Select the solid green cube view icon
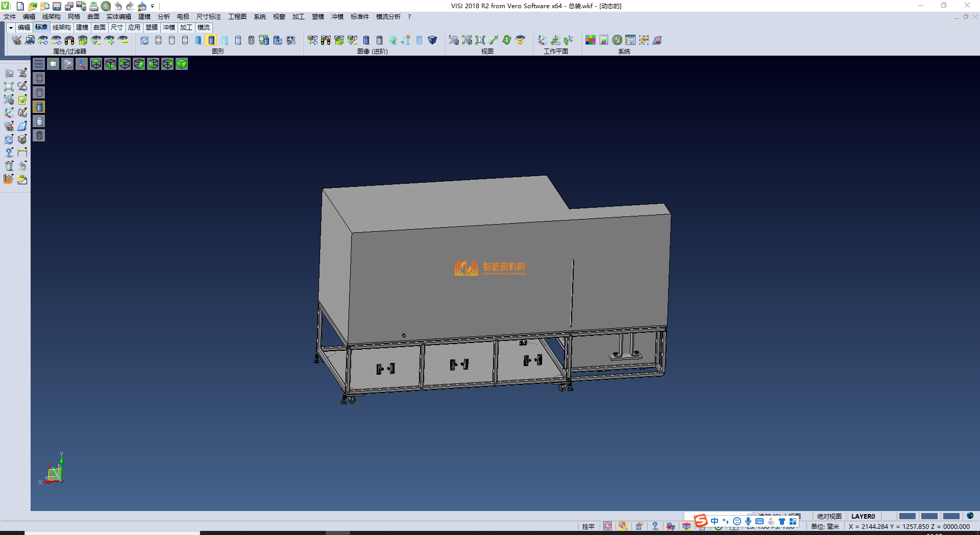This screenshot has width=980, height=535. pyautogui.click(x=182, y=64)
